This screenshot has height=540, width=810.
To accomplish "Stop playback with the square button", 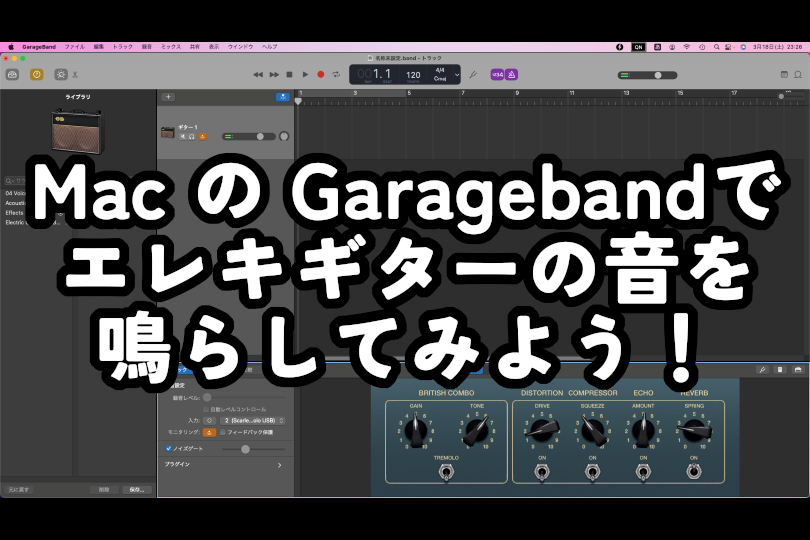I will (x=289, y=74).
